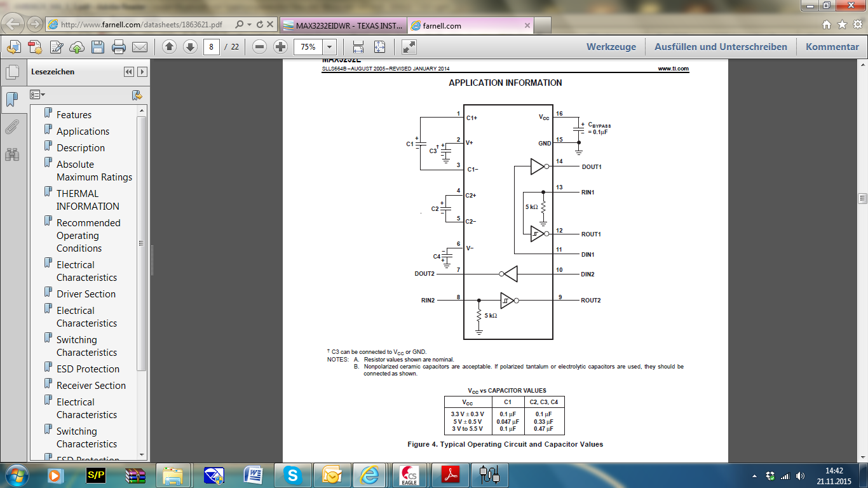
Task: Open Microsoft Word from the taskbar
Action: [254, 475]
